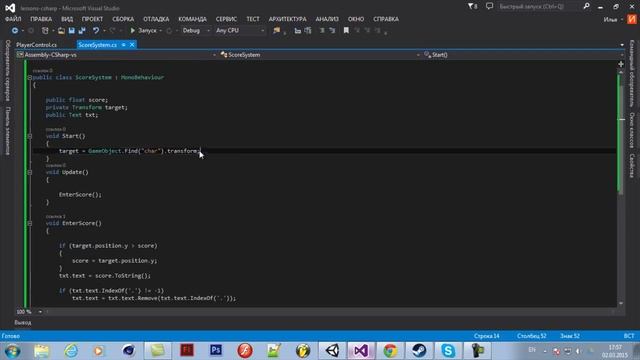Pin the ScoreSystem.cs tab
Screen dimensions: 640x360
(123, 45)
